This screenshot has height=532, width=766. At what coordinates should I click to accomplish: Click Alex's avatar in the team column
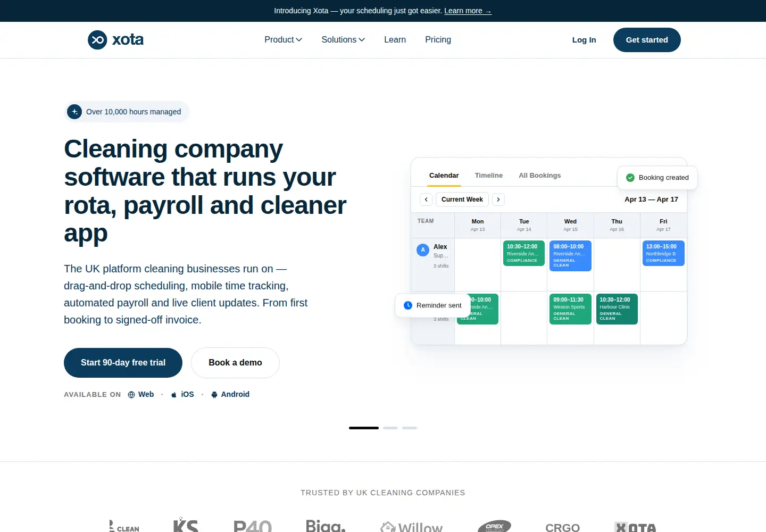pos(423,250)
